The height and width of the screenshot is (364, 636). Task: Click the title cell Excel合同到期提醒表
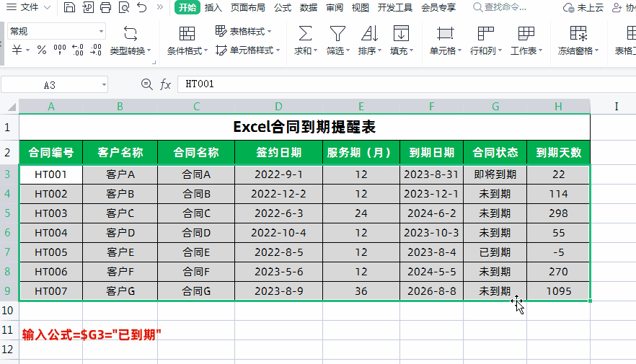(304, 128)
